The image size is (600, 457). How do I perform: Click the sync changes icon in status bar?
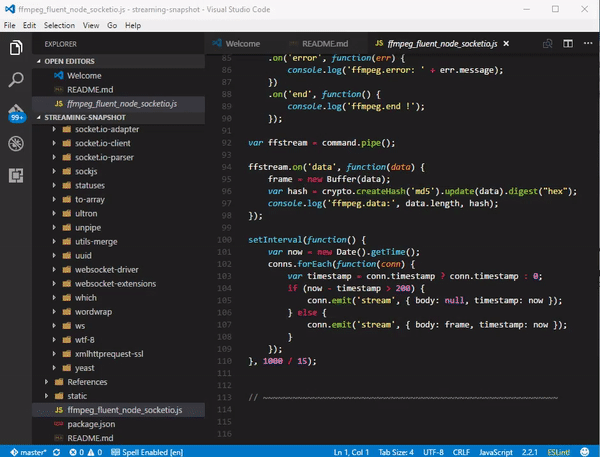tap(58, 450)
